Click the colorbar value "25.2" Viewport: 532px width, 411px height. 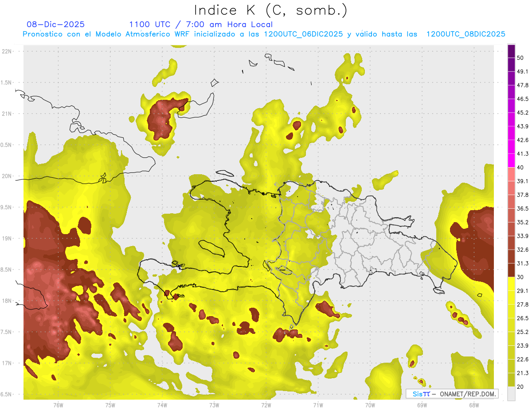[x=523, y=332]
